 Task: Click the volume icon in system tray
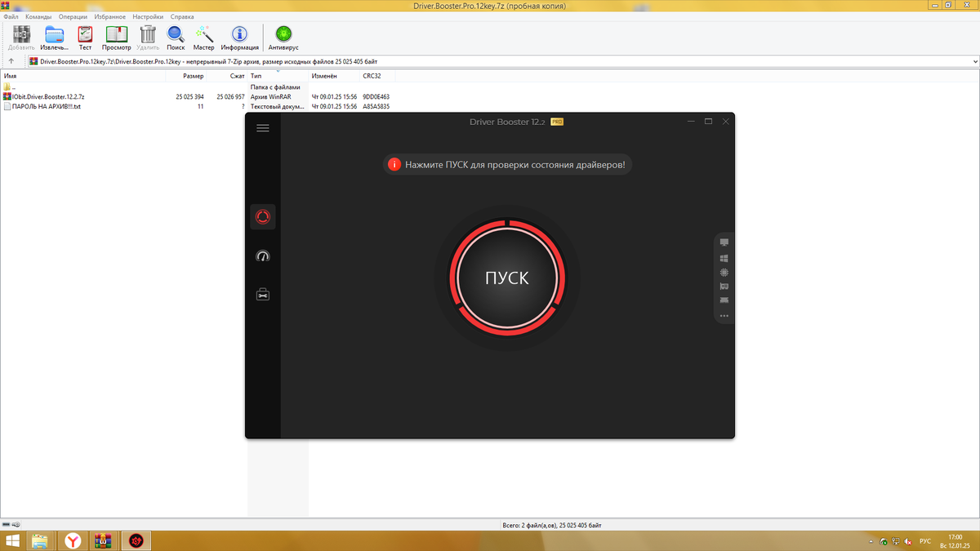907,541
